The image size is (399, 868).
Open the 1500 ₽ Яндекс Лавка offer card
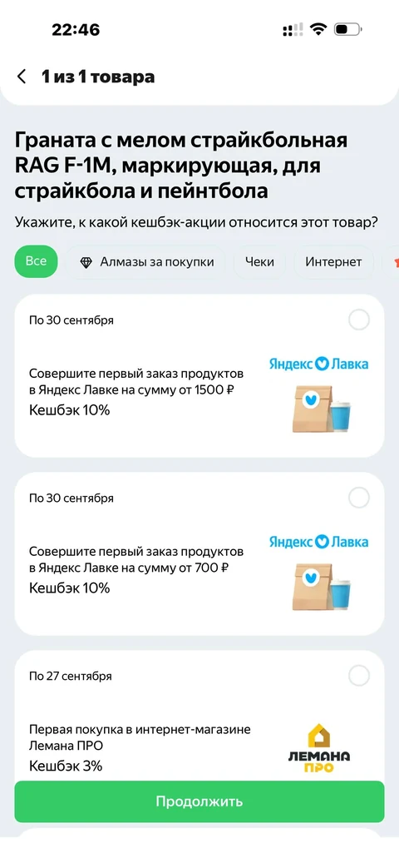pyautogui.click(x=199, y=376)
